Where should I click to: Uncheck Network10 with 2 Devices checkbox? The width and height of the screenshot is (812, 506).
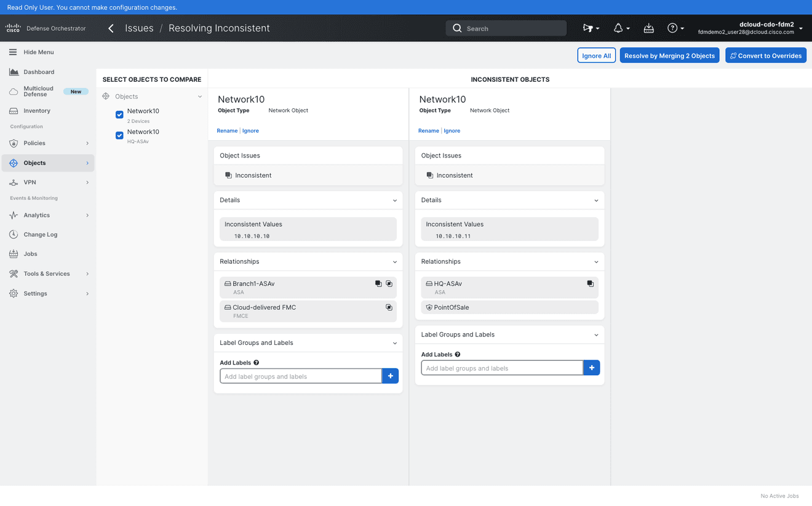click(119, 114)
